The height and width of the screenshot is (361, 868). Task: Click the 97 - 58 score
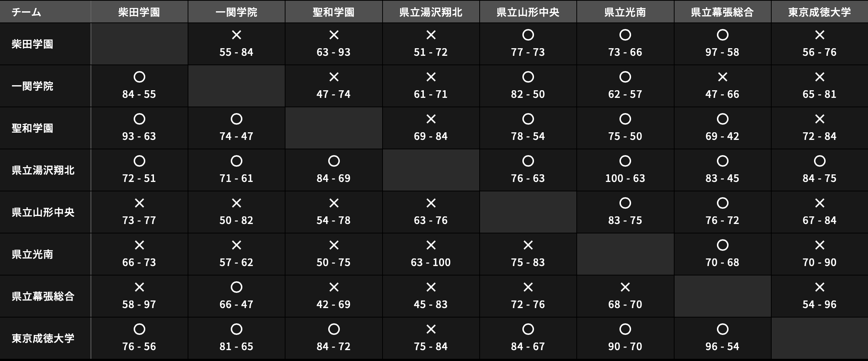(722, 52)
